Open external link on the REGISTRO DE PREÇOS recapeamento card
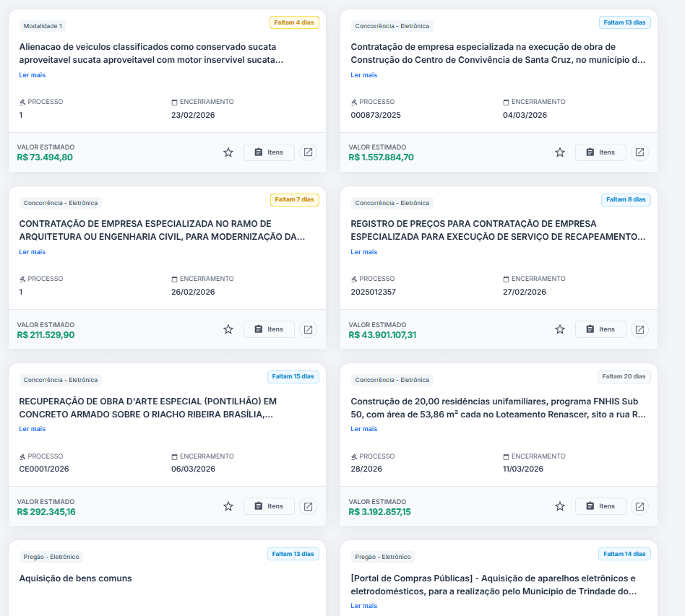 pyautogui.click(x=639, y=329)
